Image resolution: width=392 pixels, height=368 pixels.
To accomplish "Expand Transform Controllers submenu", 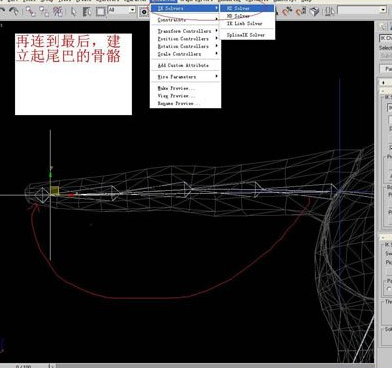I will point(185,31).
